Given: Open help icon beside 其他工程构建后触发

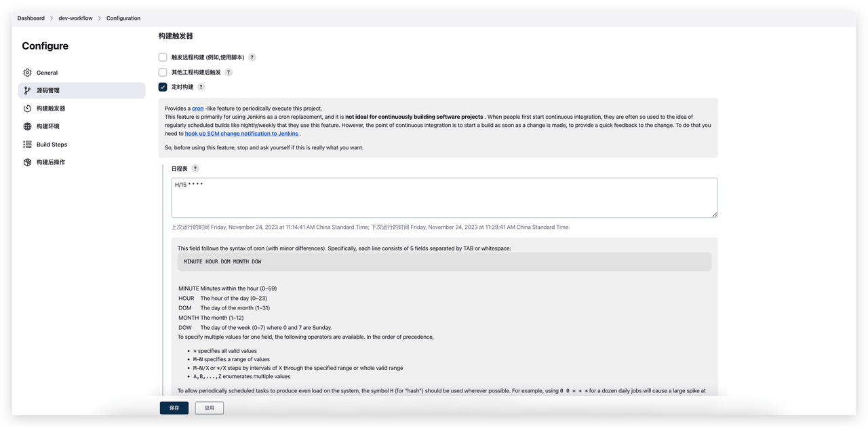Looking at the screenshot, I should point(229,72).
